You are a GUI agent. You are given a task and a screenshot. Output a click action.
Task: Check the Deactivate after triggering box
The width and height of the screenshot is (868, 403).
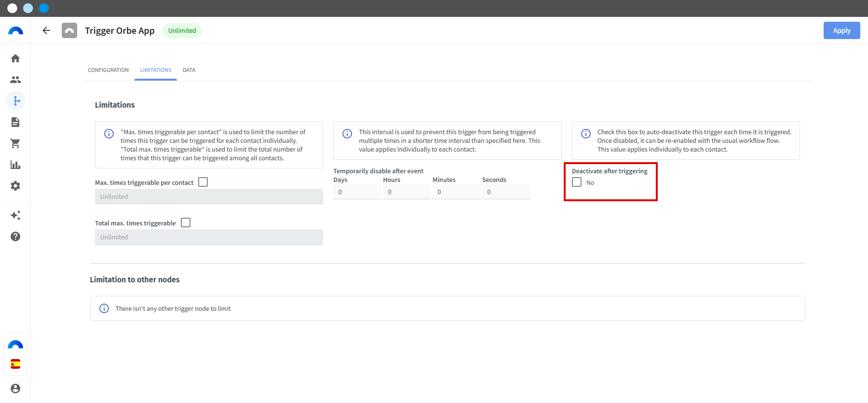pos(577,182)
